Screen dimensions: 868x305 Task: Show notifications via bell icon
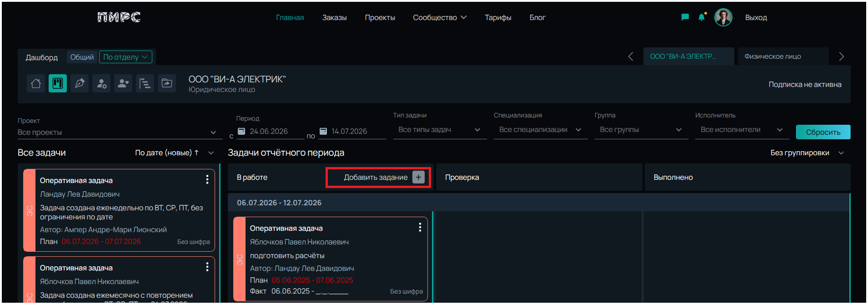(702, 17)
